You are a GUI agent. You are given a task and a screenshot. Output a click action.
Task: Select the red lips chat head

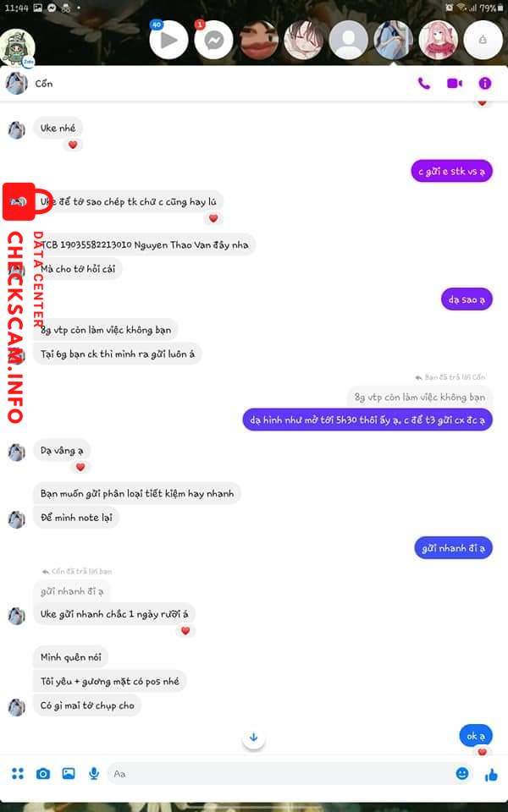click(x=259, y=41)
